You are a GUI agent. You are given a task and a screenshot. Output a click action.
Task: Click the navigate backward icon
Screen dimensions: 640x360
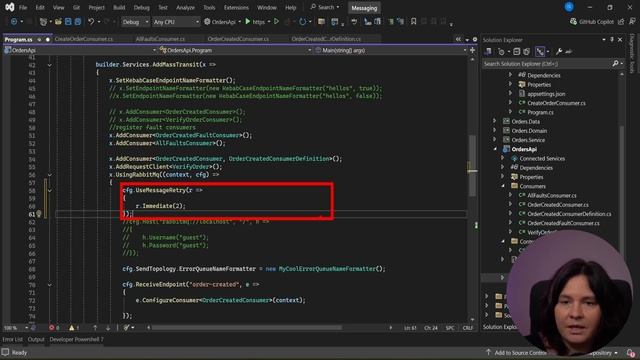14,22
